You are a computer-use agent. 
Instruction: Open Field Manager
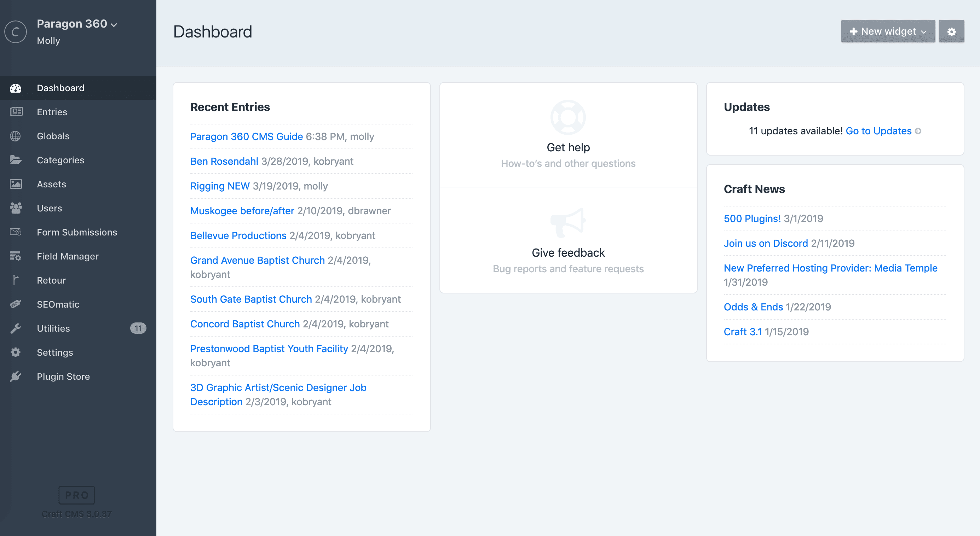coord(78,256)
